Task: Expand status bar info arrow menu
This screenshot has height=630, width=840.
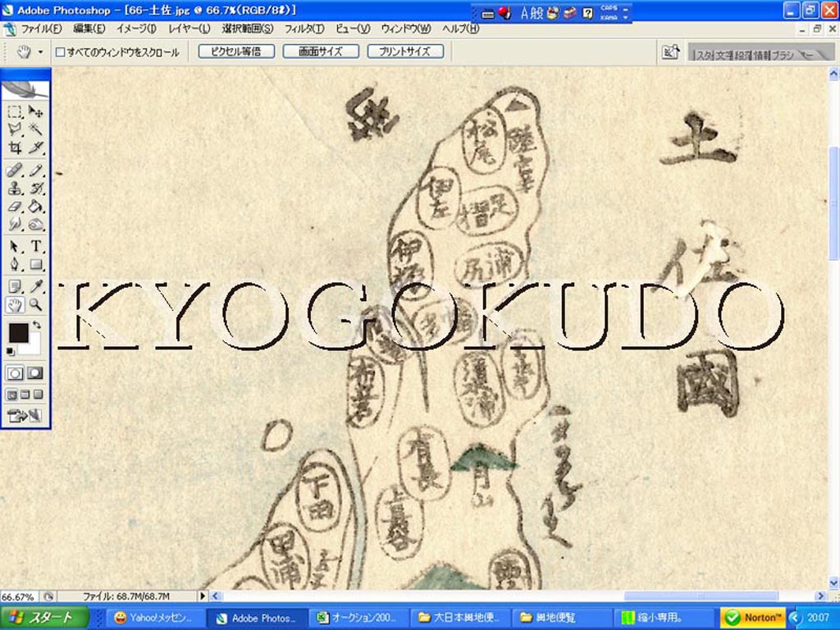Action: tap(203, 596)
